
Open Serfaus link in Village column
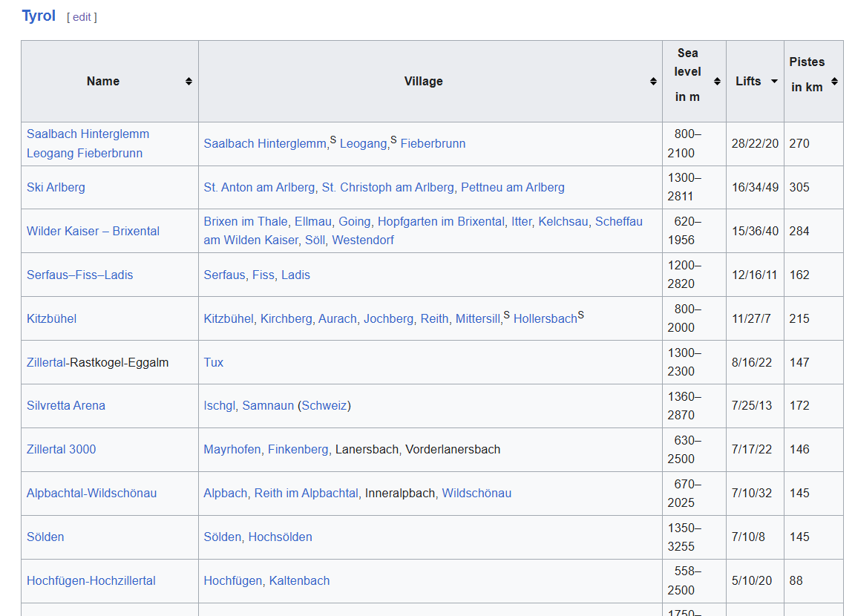224,275
